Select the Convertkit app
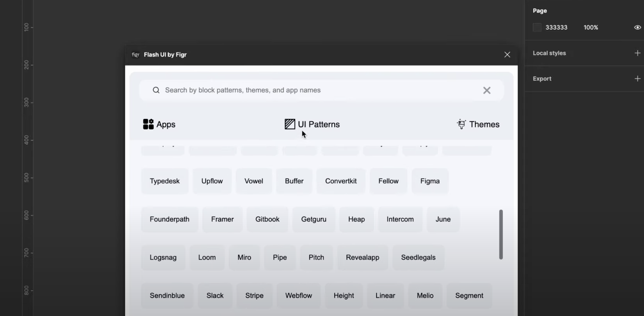The height and width of the screenshot is (316, 644). click(x=341, y=181)
